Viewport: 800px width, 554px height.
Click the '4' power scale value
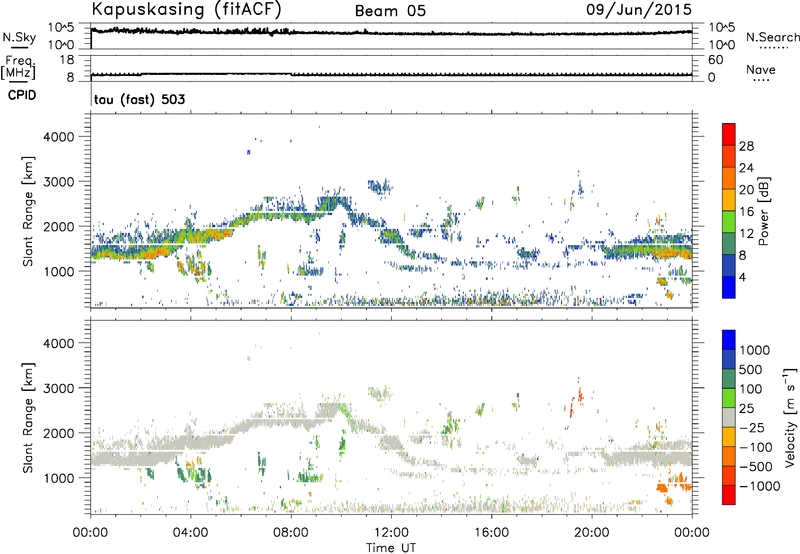742,277
